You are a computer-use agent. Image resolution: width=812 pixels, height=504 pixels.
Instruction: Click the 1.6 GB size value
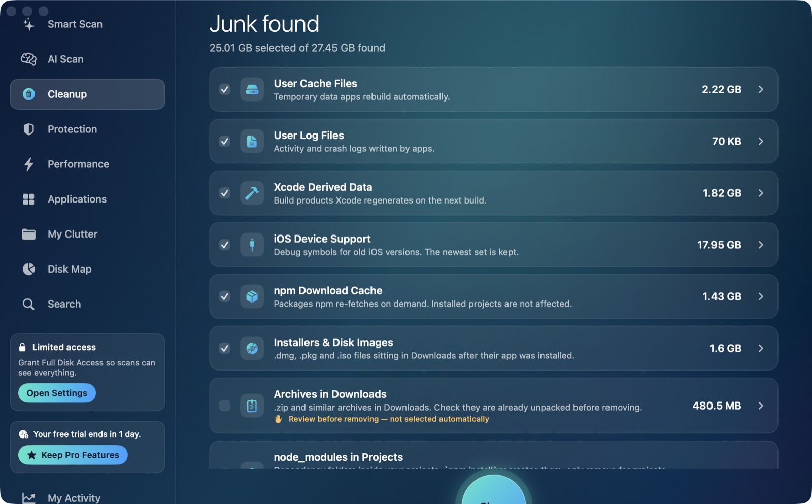(725, 349)
